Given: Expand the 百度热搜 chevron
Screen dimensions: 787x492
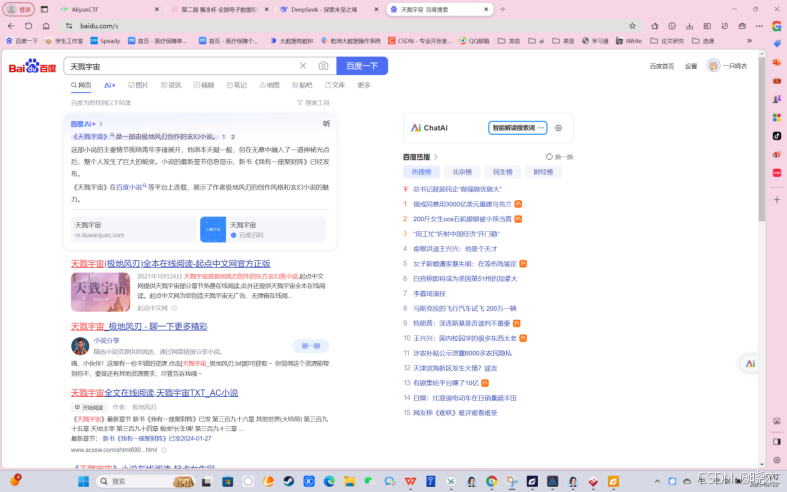Looking at the screenshot, I should click(436, 157).
